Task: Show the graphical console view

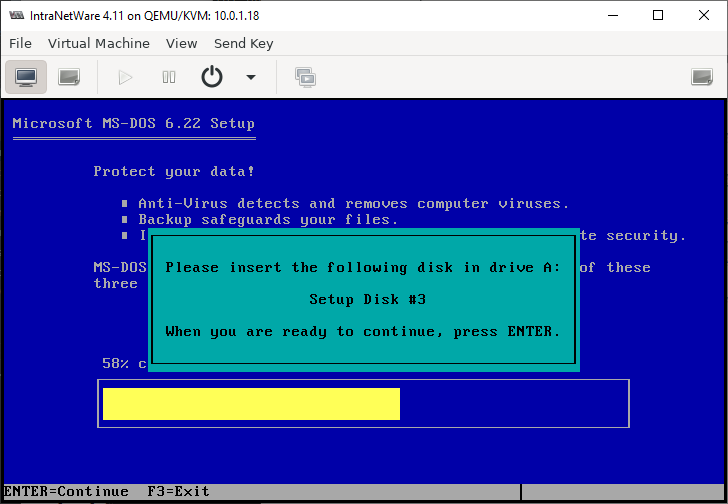Action: click(x=26, y=77)
